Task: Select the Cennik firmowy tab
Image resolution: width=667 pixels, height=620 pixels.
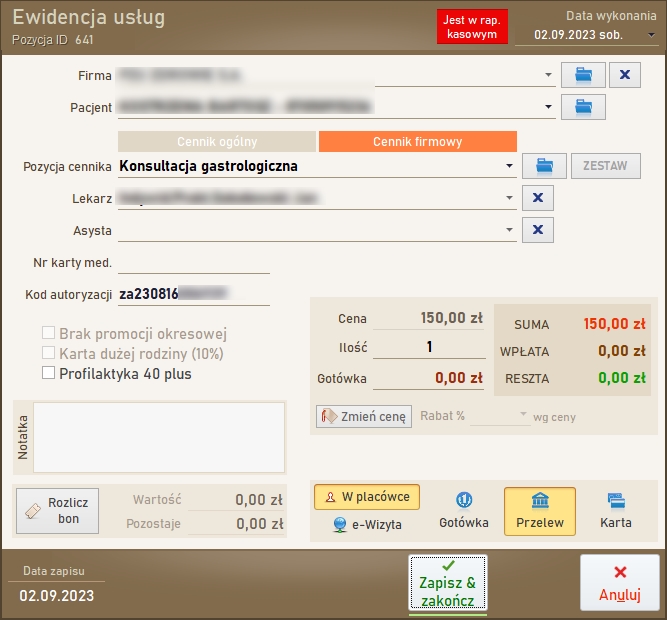Action: (417, 142)
